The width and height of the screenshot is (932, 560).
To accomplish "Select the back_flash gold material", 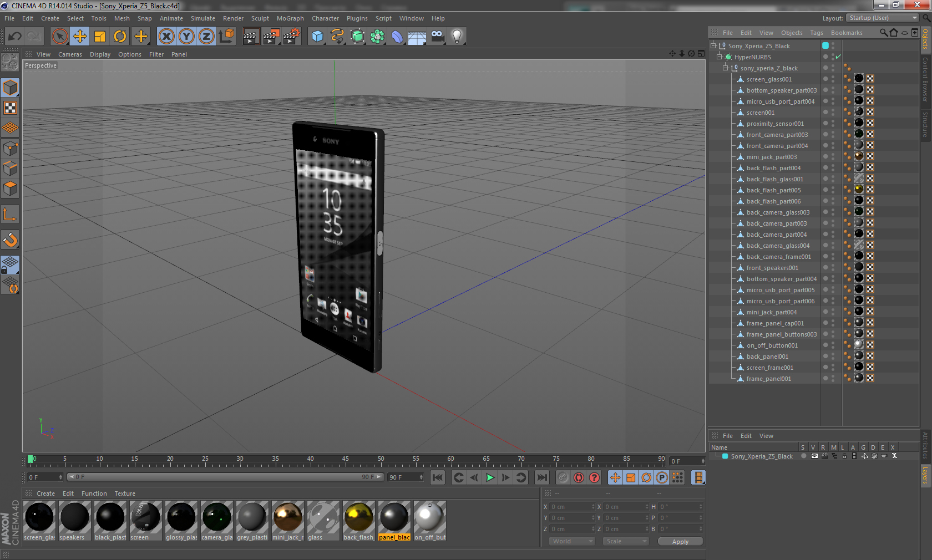I will pyautogui.click(x=359, y=521).
